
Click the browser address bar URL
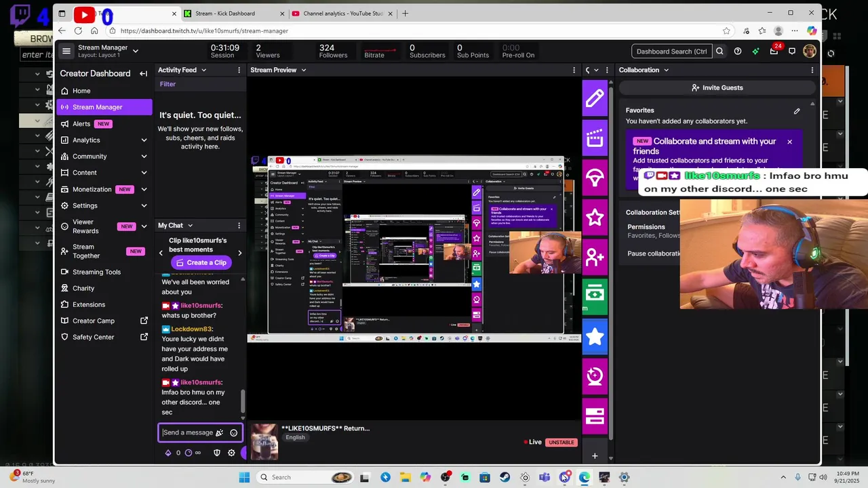pyautogui.click(x=204, y=30)
